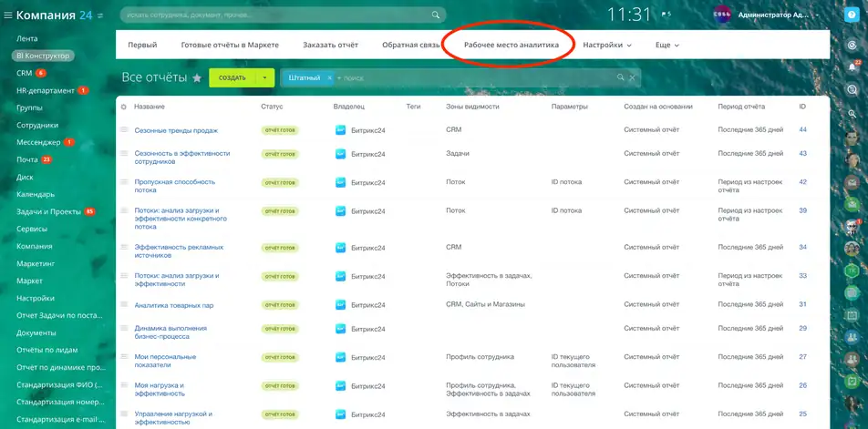Click row handle for Пропускная способность потока
This screenshot has height=429, width=868.
(125, 182)
